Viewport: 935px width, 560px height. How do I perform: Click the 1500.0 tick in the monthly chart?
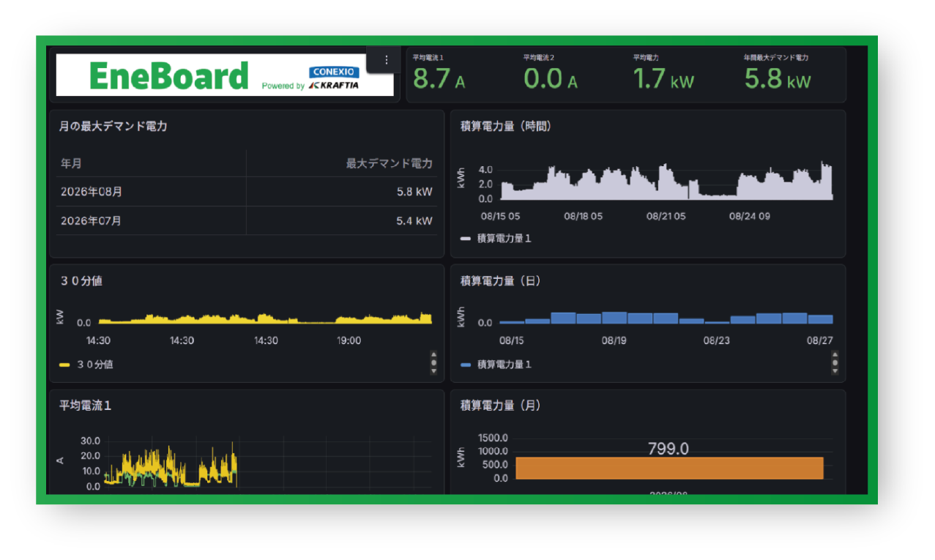(x=493, y=438)
